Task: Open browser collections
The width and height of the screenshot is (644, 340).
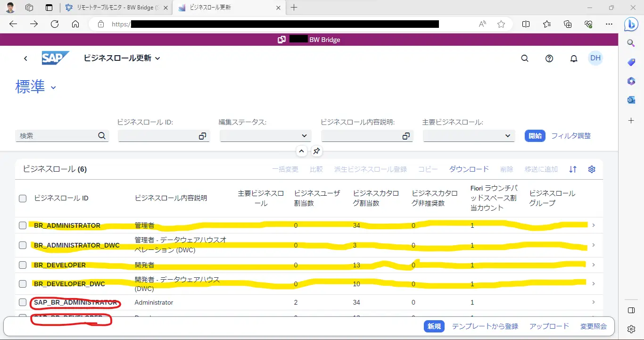Action: pyautogui.click(x=568, y=24)
